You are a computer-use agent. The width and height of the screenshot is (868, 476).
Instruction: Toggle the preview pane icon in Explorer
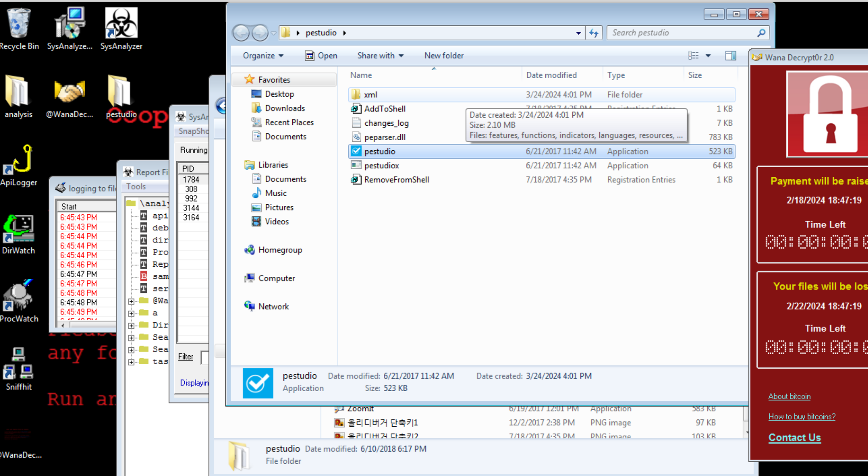[731, 56]
